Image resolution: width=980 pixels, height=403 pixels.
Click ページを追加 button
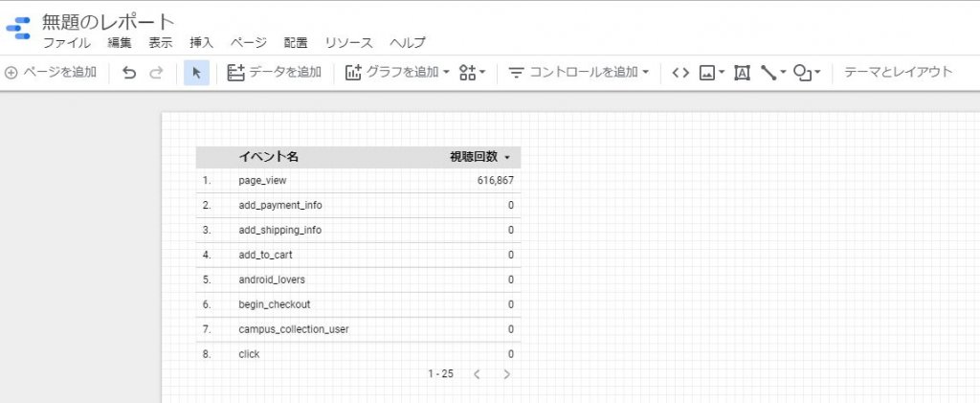click(x=51, y=73)
